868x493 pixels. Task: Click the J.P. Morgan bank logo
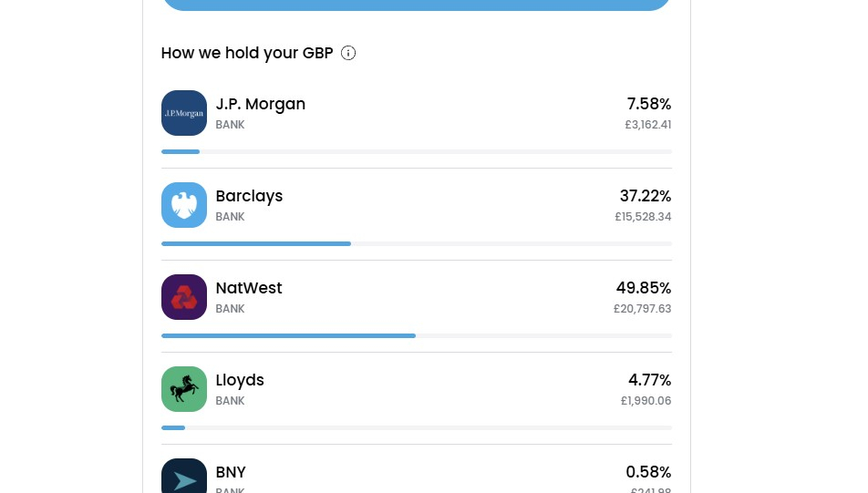[x=184, y=113]
